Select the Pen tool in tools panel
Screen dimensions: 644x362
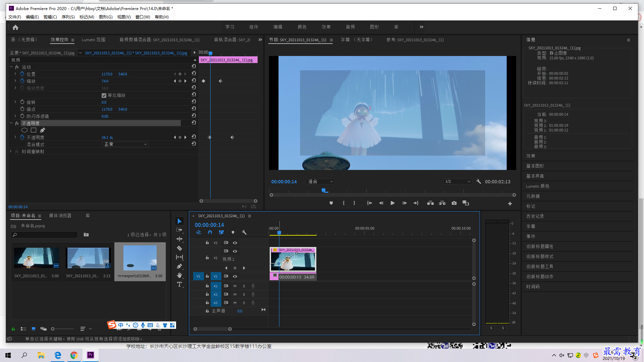[179, 266]
